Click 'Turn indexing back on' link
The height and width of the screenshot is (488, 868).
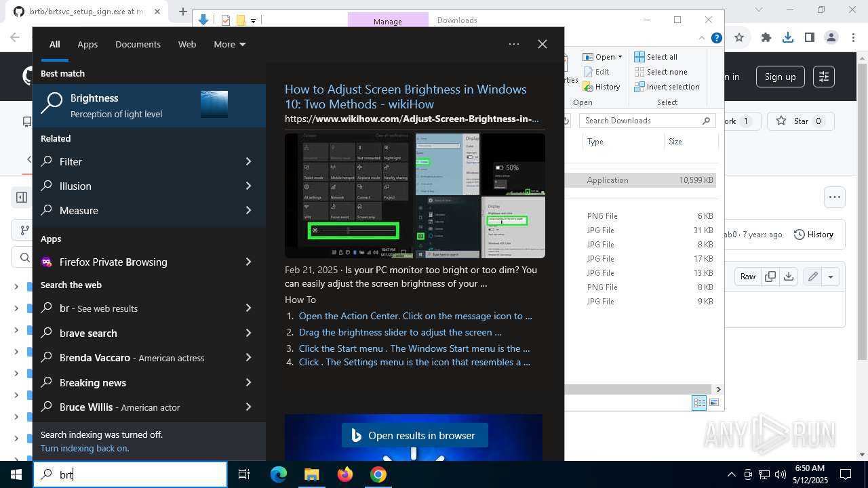(85, 448)
